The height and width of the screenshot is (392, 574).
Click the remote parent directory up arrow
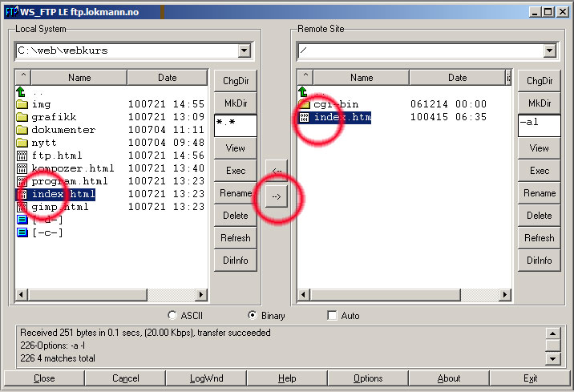303,91
